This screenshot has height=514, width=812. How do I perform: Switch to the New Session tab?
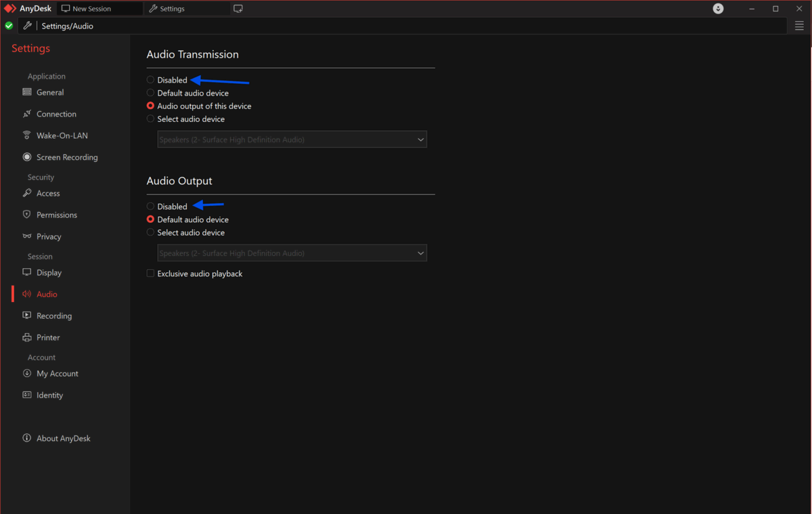[x=91, y=9]
